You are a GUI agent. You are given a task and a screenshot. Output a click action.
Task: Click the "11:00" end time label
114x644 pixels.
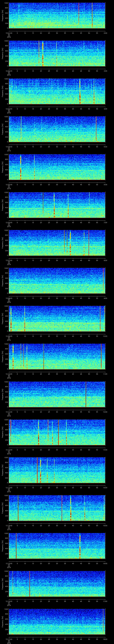(x=105, y=374)
